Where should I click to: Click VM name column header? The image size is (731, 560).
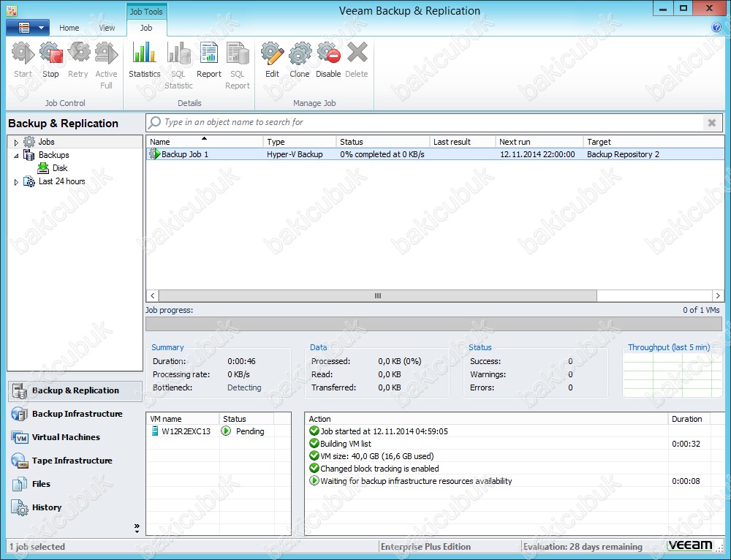pyautogui.click(x=183, y=419)
